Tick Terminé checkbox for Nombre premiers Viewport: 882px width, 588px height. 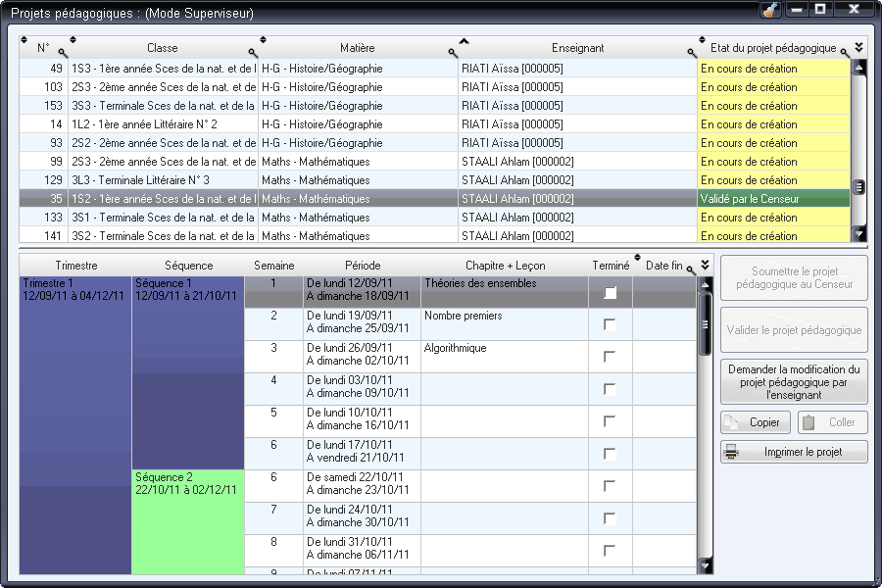click(610, 324)
